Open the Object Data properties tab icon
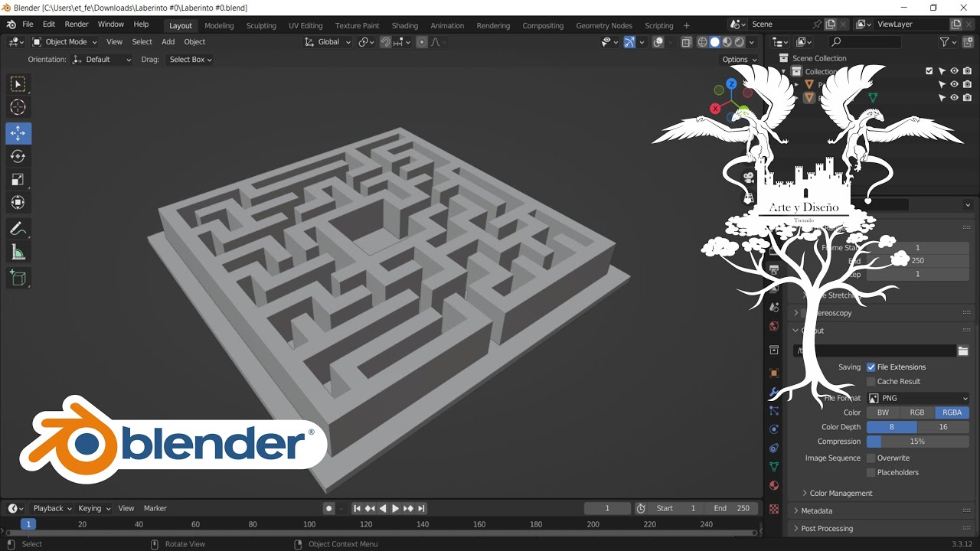Screen dimensions: 980x551 pos(774,467)
